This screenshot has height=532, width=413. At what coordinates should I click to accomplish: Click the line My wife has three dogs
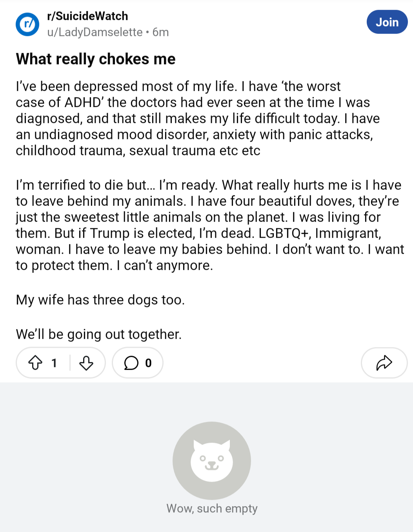[100, 300]
